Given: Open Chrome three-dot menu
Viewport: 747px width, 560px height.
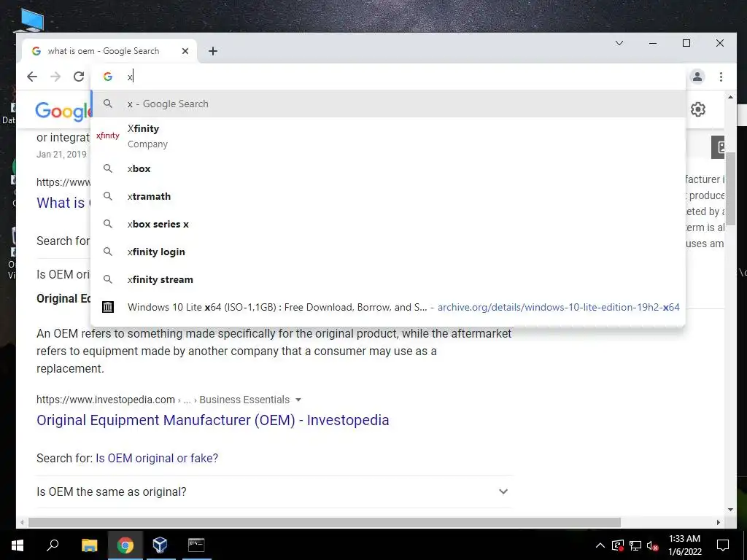Looking at the screenshot, I should pos(721,77).
